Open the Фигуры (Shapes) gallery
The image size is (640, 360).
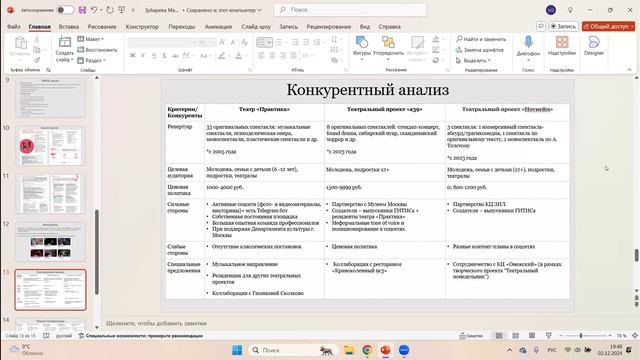362,49
